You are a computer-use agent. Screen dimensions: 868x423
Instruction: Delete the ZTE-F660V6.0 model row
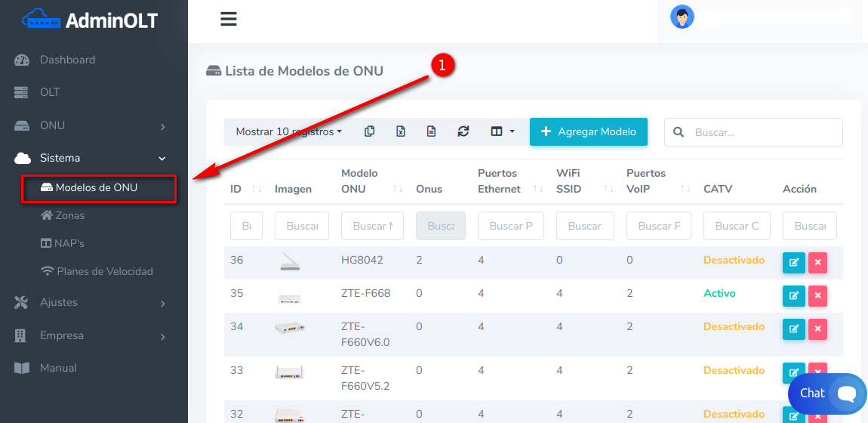click(817, 329)
